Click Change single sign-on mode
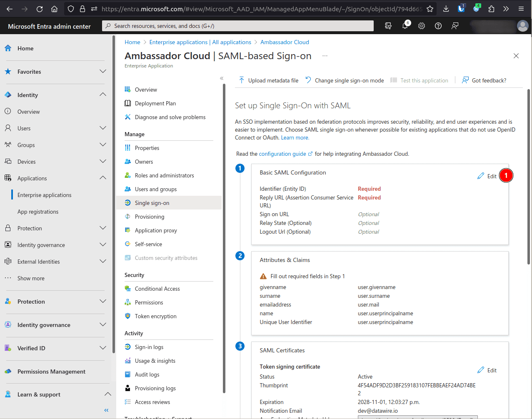This screenshot has width=532, height=419. point(345,80)
